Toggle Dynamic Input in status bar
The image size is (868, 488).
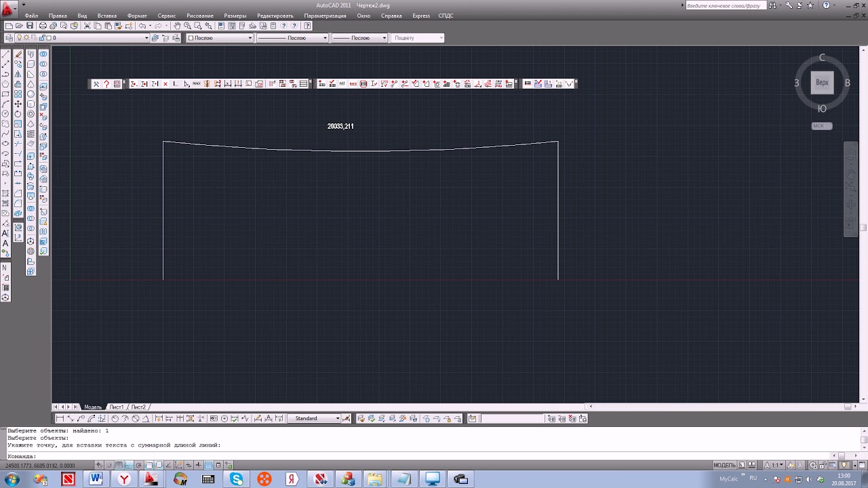pyautogui.click(x=189, y=466)
